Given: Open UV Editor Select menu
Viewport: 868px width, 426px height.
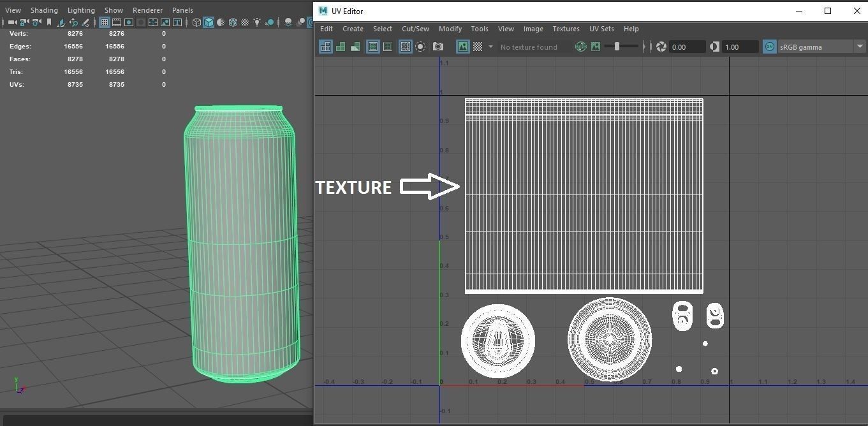Looking at the screenshot, I should pyautogui.click(x=383, y=29).
